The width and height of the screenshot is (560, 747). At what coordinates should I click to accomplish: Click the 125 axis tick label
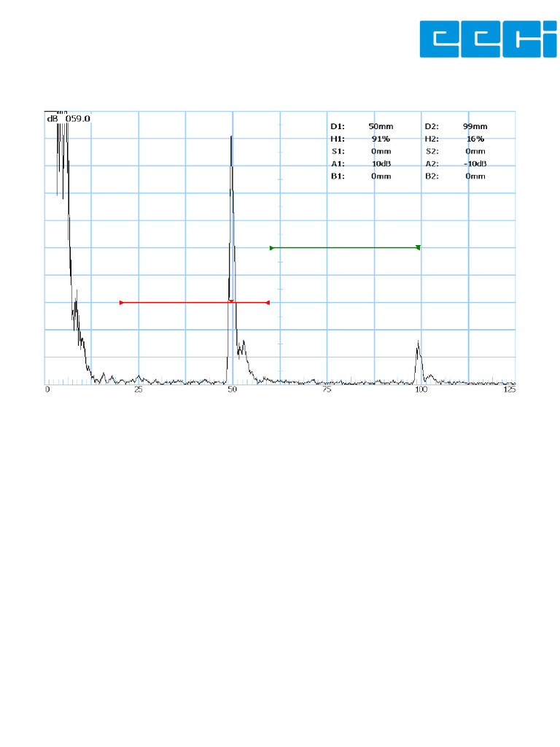point(510,390)
